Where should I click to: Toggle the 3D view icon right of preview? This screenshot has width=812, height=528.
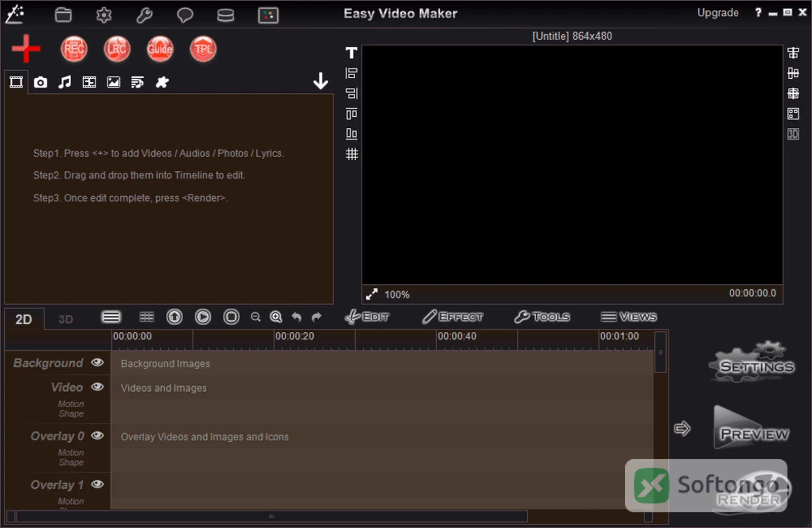[793, 134]
